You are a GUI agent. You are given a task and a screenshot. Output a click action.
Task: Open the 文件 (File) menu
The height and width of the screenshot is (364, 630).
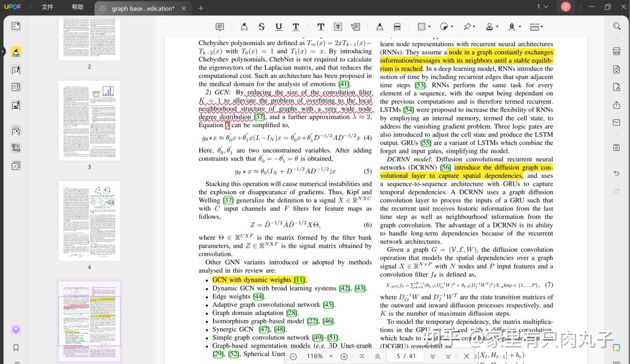pos(47,7)
